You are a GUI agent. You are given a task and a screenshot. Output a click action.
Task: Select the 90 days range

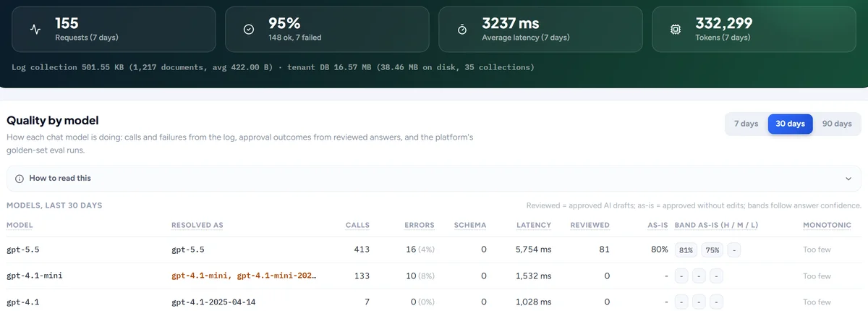coord(837,124)
